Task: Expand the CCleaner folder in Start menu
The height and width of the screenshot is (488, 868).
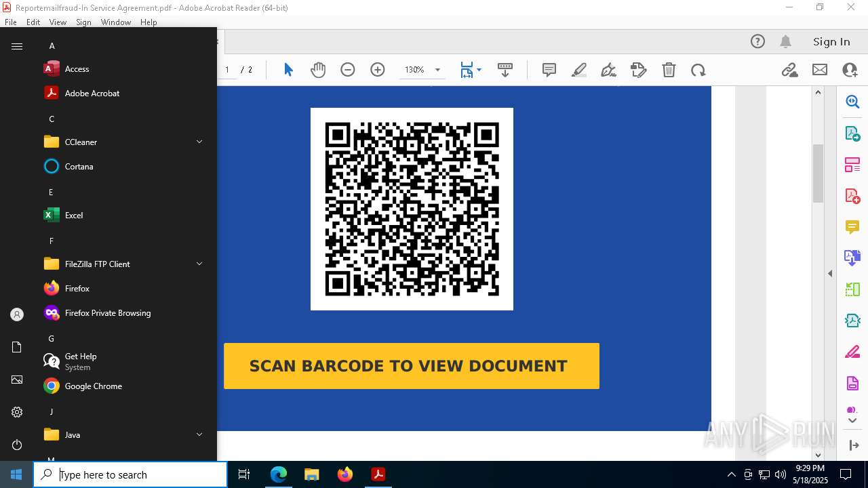Action: pyautogui.click(x=199, y=142)
